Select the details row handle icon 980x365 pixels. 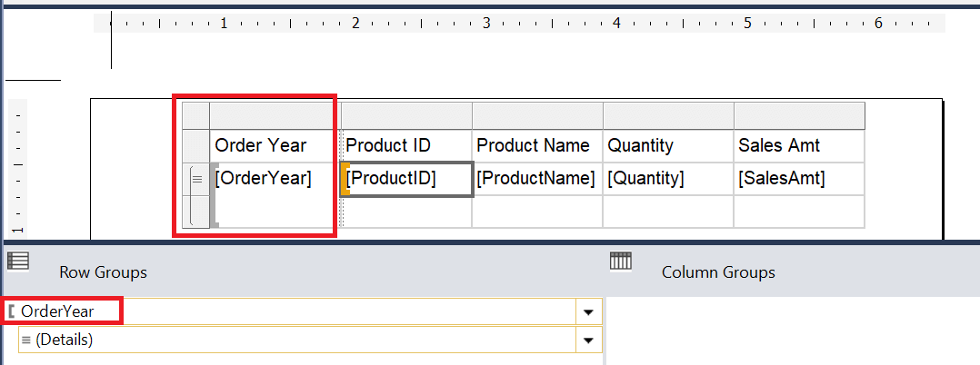click(196, 179)
